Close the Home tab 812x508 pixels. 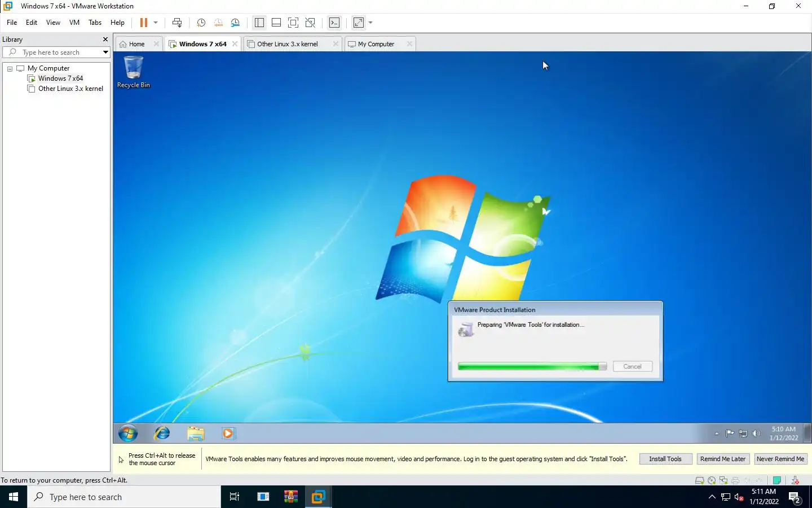(x=156, y=44)
